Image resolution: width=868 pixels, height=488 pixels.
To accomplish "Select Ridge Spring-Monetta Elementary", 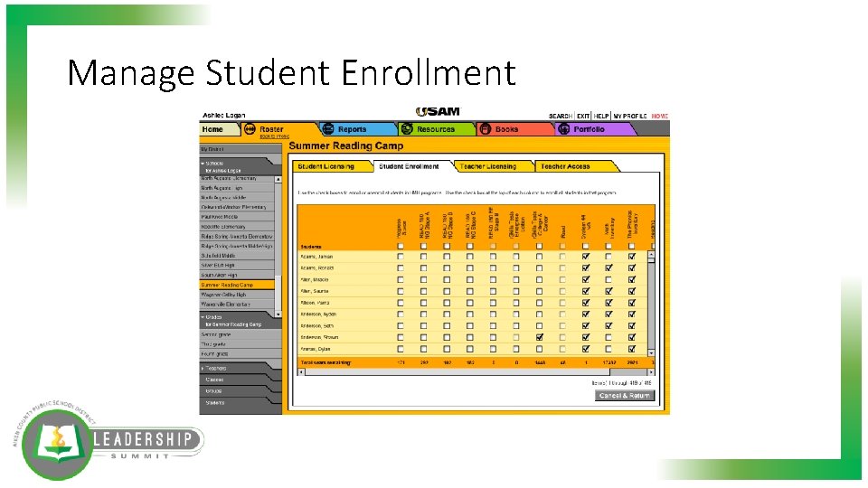I will tap(237, 236).
